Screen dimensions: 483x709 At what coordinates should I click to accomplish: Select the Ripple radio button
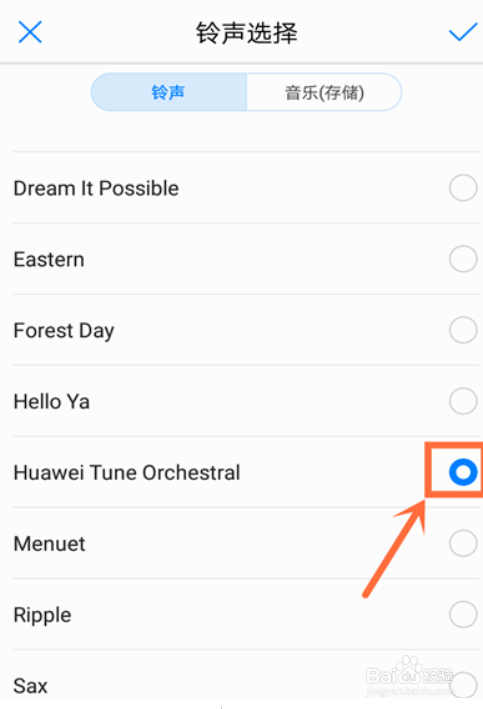click(463, 614)
